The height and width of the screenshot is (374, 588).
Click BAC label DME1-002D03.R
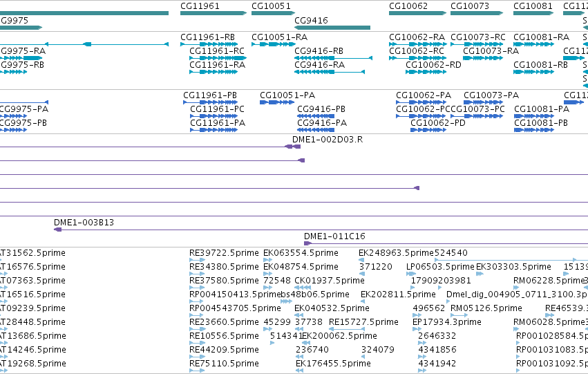click(x=328, y=139)
